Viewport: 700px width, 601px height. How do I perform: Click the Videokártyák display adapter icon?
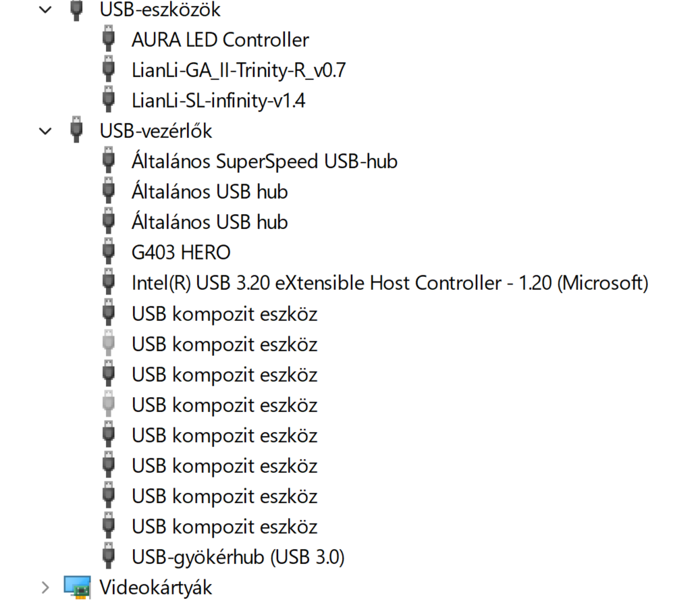(78, 587)
